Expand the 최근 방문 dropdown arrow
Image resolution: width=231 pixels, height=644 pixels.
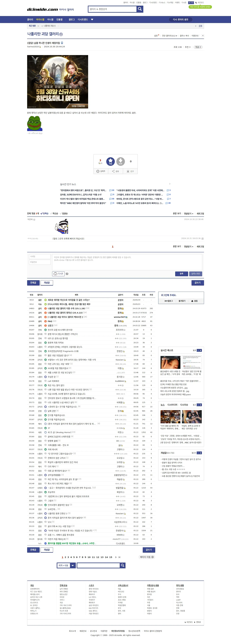(38, 26)
